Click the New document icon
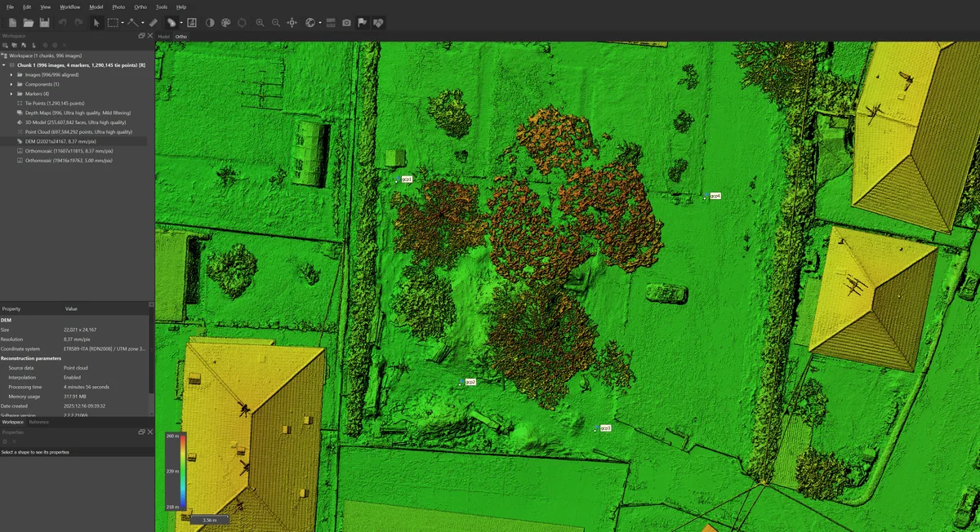Screen dimensions: 980x532 click(12, 23)
